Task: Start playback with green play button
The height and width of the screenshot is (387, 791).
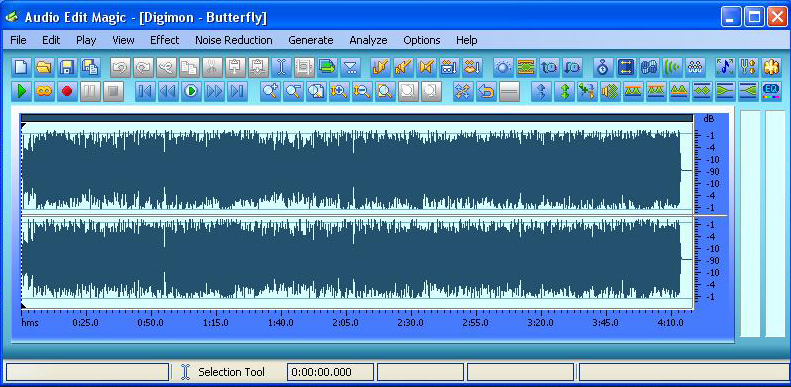Action: point(21,91)
